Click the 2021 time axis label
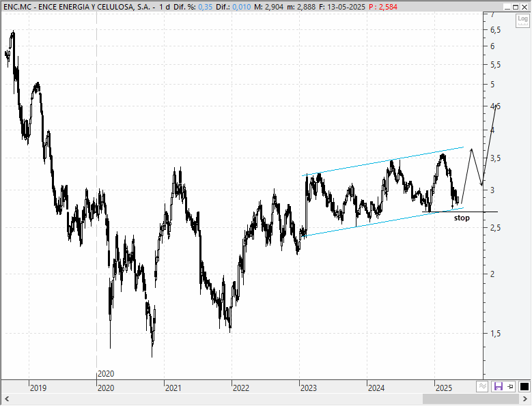 [x=173, y=388]
